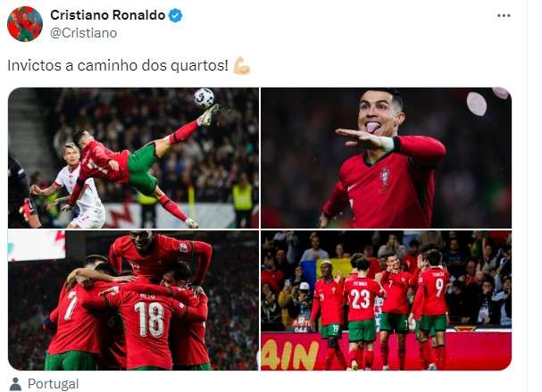Open the group hug photo

(x=133, y=300)
